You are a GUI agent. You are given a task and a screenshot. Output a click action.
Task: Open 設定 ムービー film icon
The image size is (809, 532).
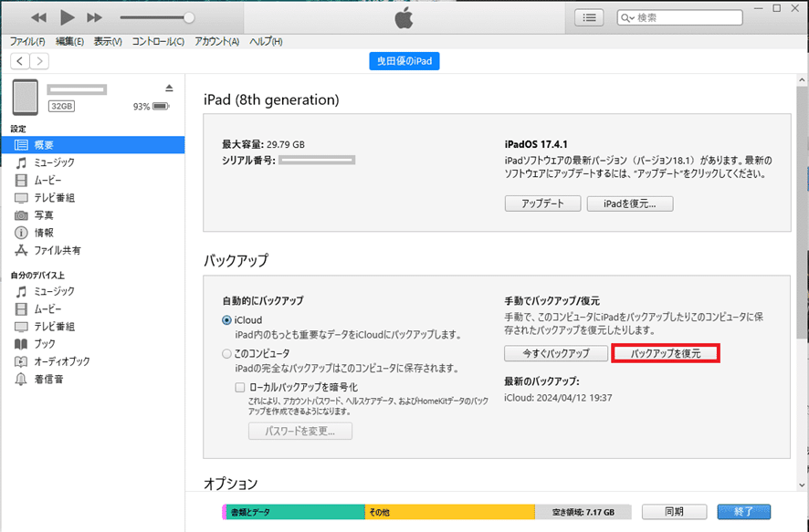pyautogui.click(x=21, y=181)
